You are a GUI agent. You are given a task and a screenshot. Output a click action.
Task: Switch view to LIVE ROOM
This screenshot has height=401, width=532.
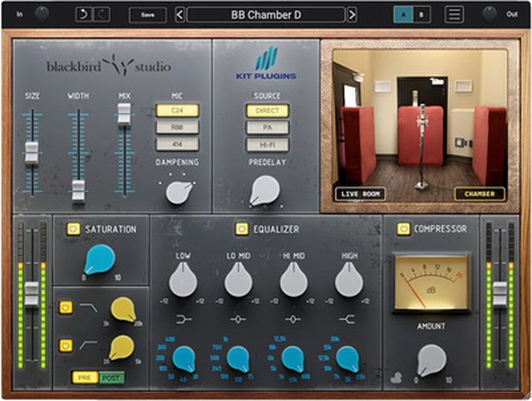point(360,194)
